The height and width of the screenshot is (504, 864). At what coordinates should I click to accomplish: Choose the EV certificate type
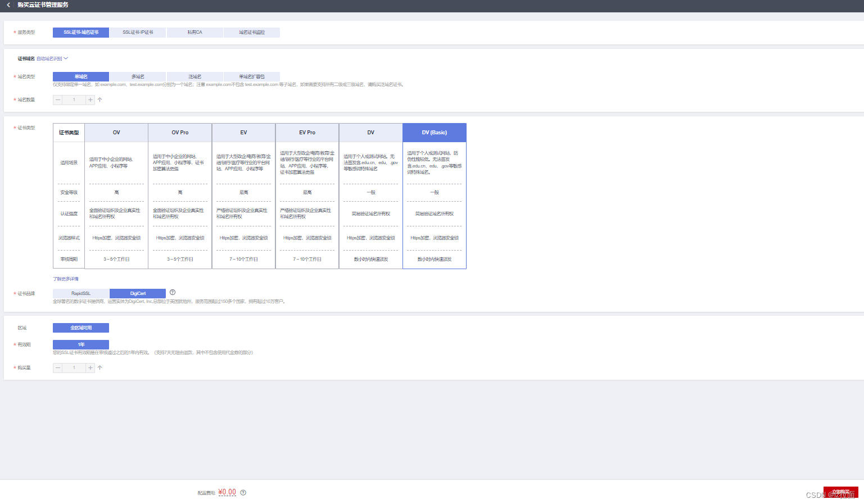click(243, 133)
